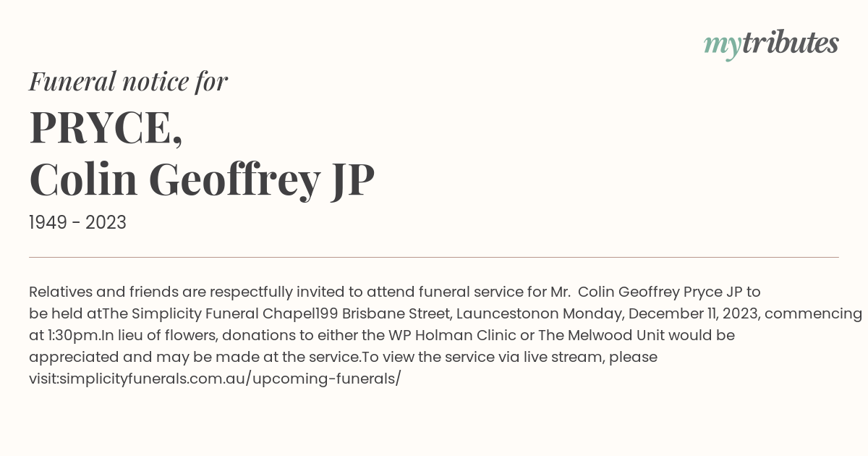The height and width of the screenshot is (456, 868).
Task: Click the start time 1:30pm
Action: [73, 335]
